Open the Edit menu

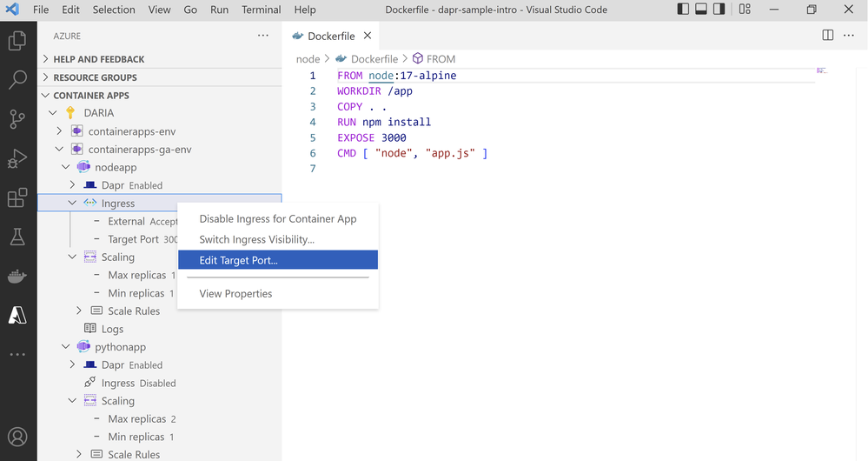point(70,10)
